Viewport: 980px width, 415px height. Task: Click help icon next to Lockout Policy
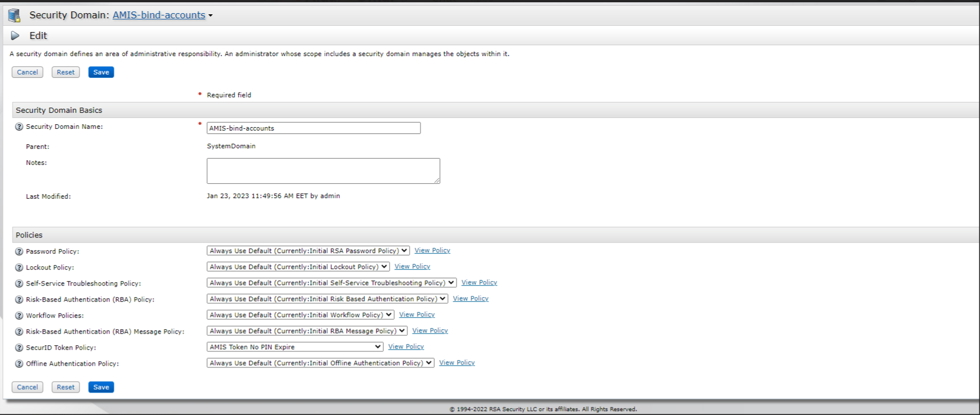pyautogui.click(x=19, y=268)
